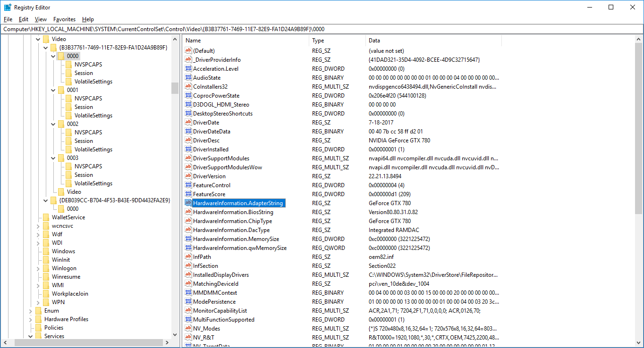Click the DWORD icon beside FeatureScore
The width and height of the screenshot is (644, 348).
coord(188,194)
